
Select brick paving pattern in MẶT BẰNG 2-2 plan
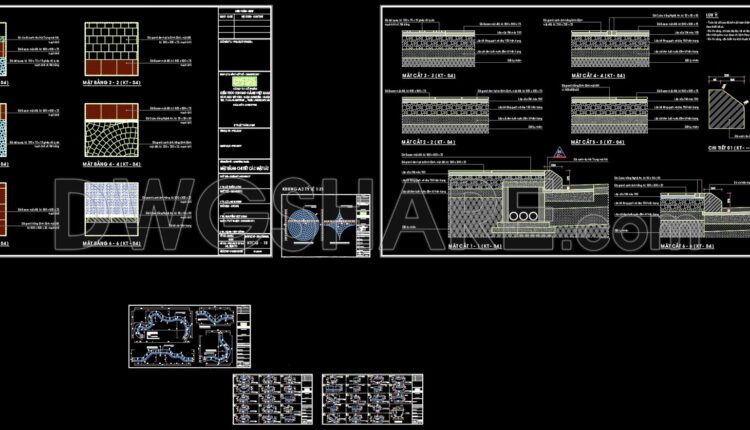coord(111,41)
